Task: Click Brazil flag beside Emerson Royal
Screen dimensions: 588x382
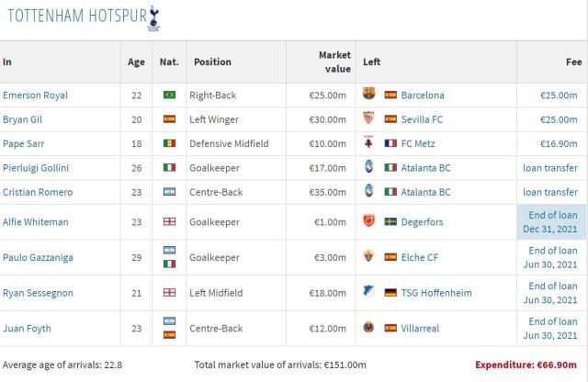Action: coord(168,95)
